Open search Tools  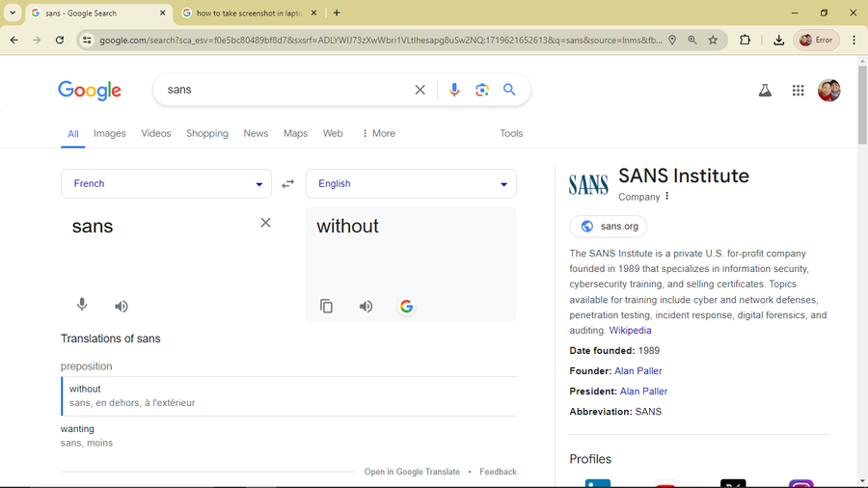[511, 133]
